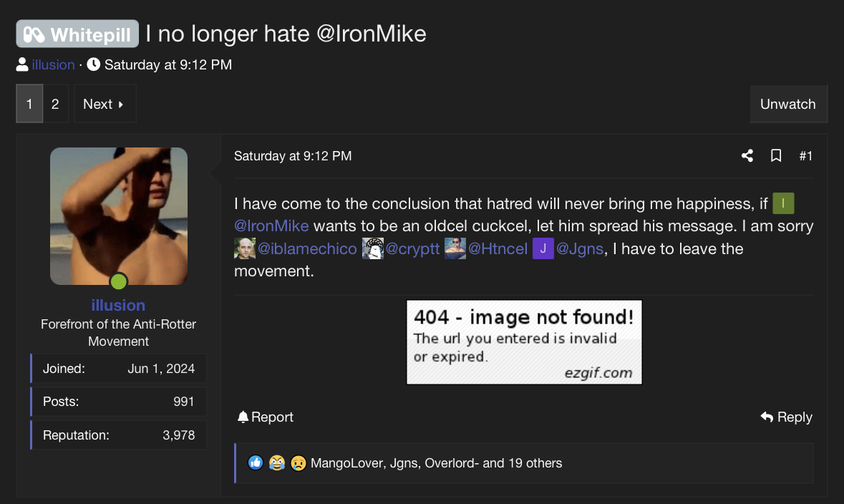Click the share icon on post #1
Image resolution: width=844 pixels, height=504 pixels.
(x=747, y=156)
